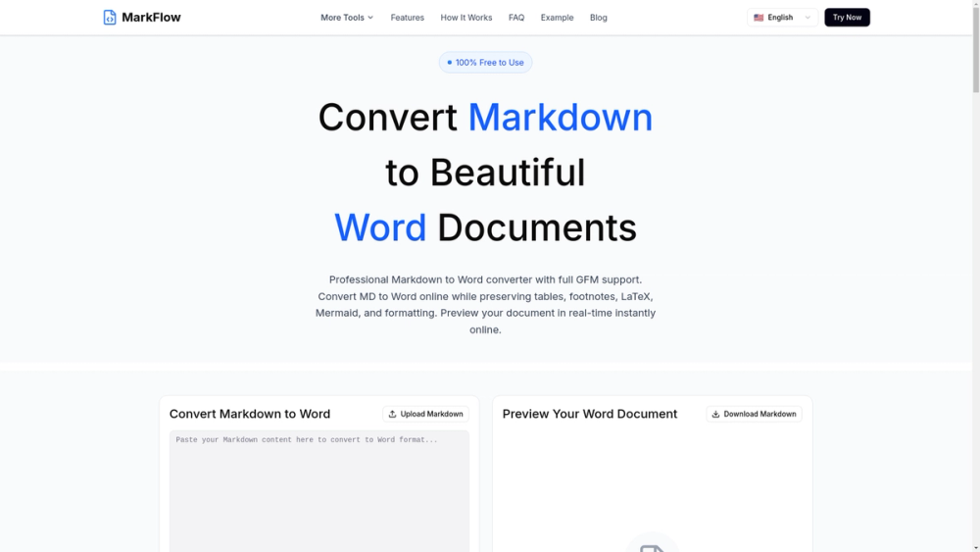Select the 100% Free to Use badge
This screenshot has height=552, width=980.
click(x=485, y=63)
